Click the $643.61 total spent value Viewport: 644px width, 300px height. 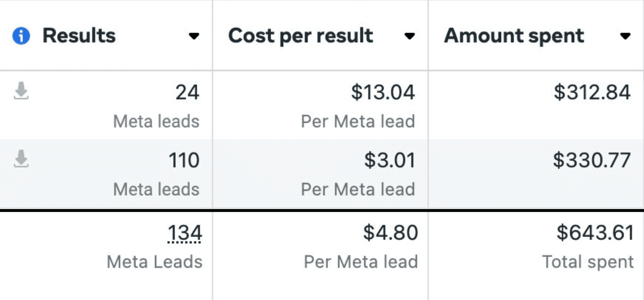[595, 233]
